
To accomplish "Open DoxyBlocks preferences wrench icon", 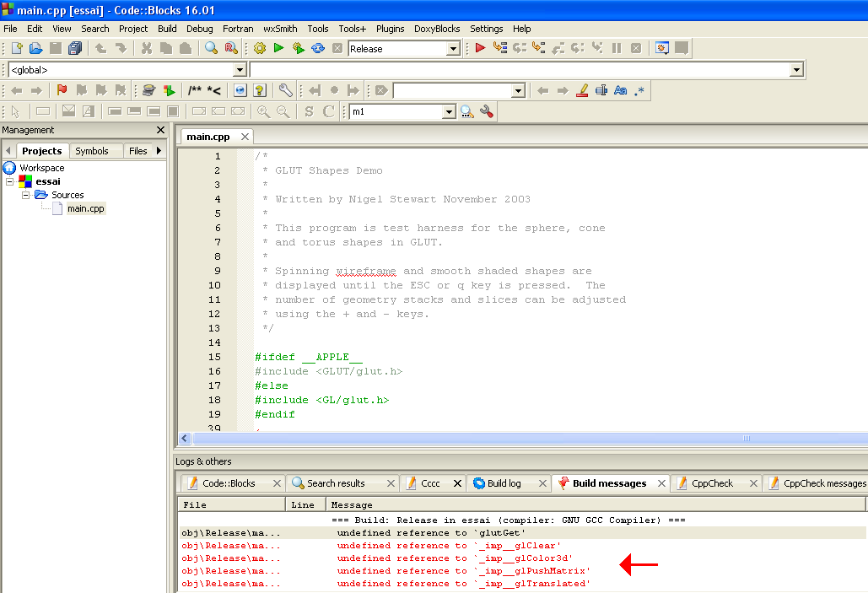I will 286,90.
